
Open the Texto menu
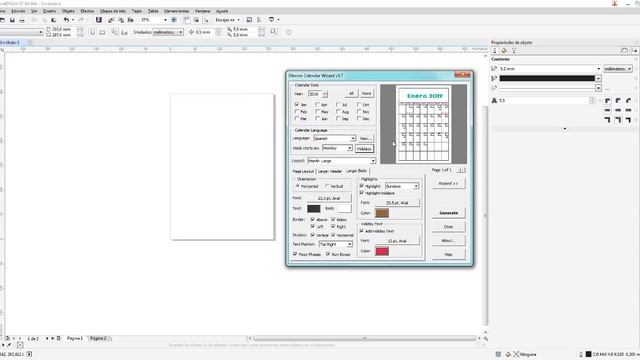point(136,11)
